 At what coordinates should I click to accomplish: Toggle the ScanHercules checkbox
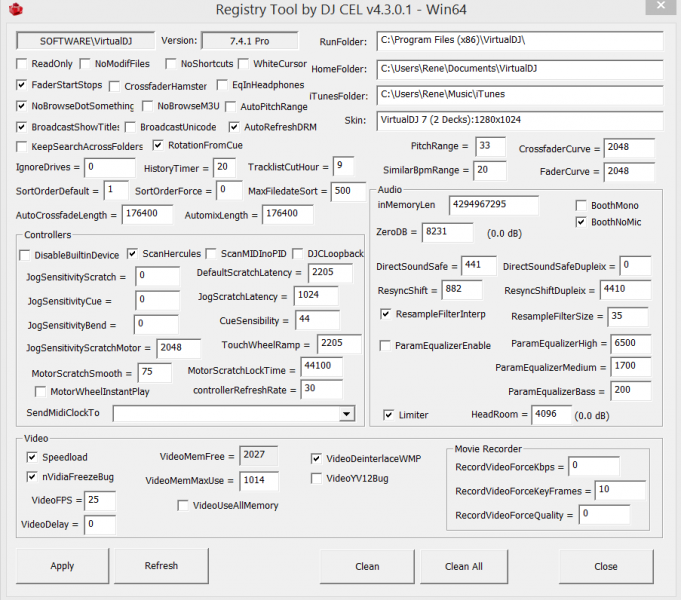[x=132, y=253]
